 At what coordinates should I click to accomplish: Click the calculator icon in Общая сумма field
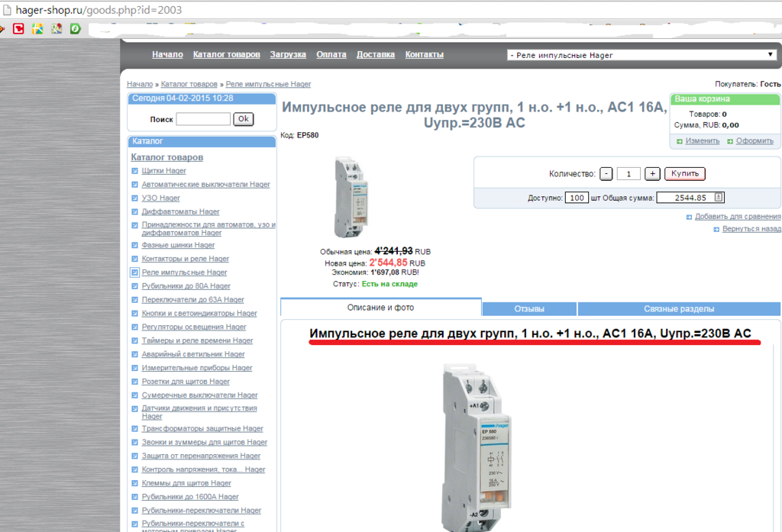point(718,198)
